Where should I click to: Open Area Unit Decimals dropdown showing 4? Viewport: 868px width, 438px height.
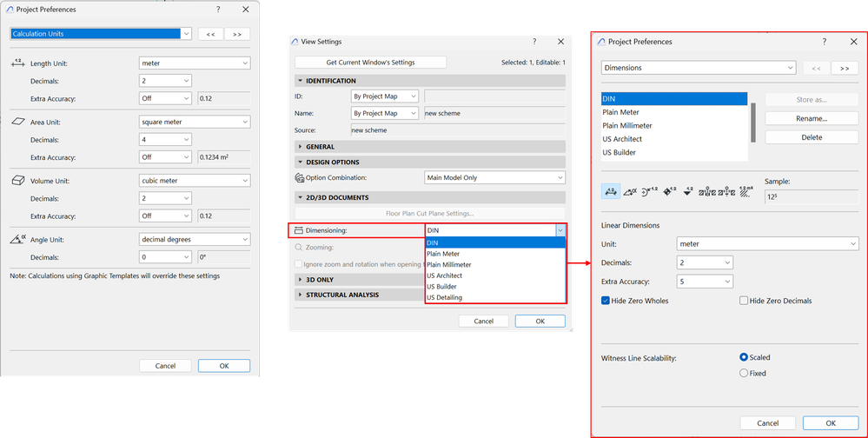165,140
